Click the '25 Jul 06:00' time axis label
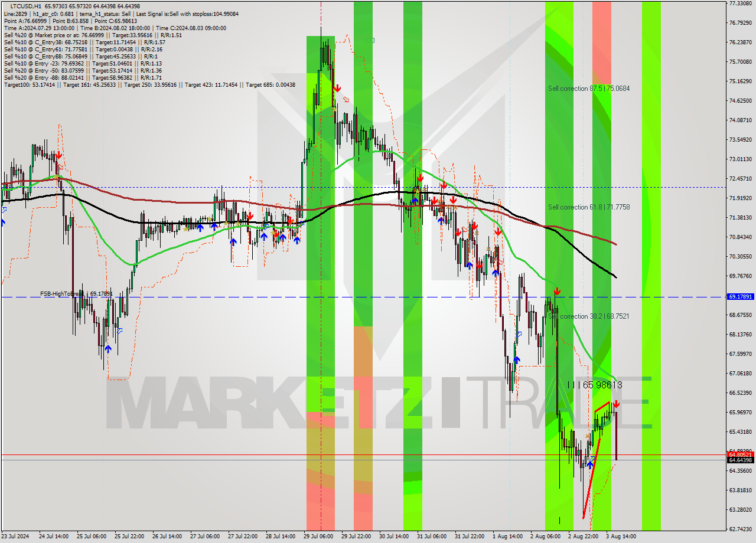The width and height of the screenshot is (756, 543). 92,537
